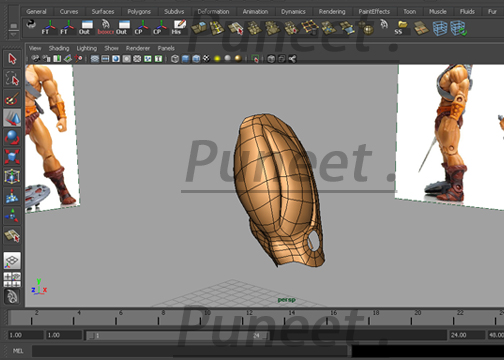Open the Select Camera panel icon
The image size is (504, 360).
pyautogui.click(x=35, y=59)
